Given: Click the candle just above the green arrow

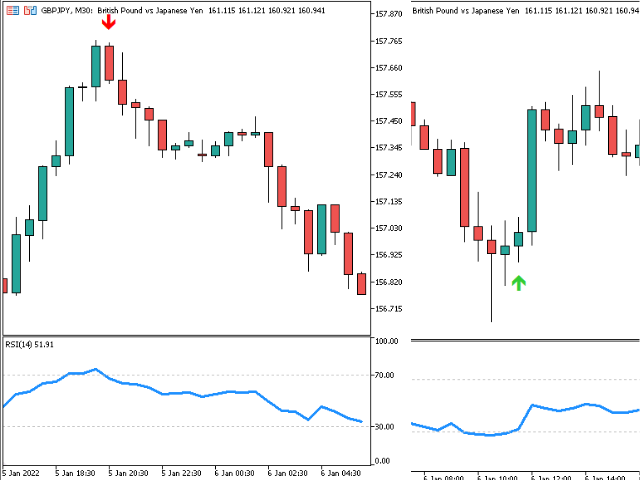Looking at the screenshot, I should 518,239.
